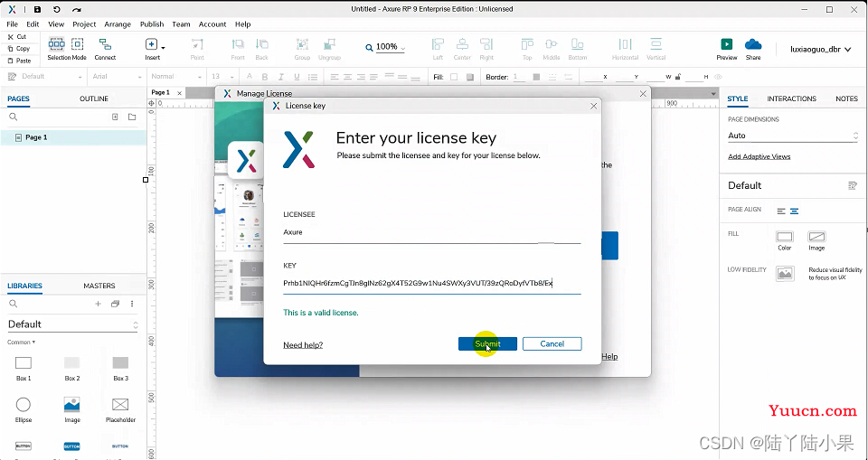The width and height of the screenshot is (868, 460).
Task: Click the KEY input field
Action: [432, 284]
